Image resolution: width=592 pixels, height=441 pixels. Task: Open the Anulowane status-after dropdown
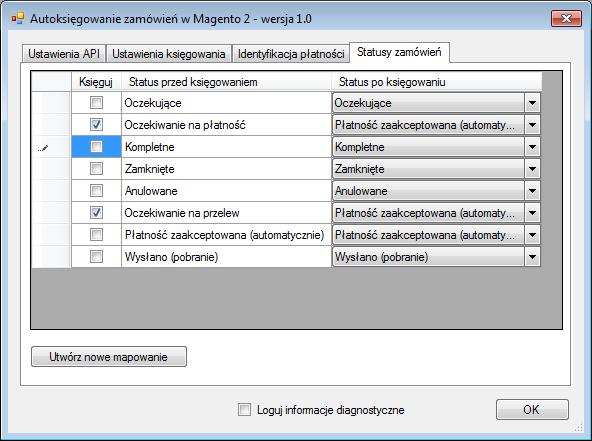coord(532,191)
